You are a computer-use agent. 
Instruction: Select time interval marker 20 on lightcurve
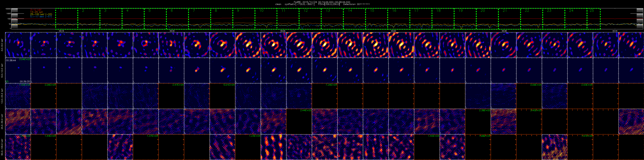pyautogui.click(x=482, y=11)
